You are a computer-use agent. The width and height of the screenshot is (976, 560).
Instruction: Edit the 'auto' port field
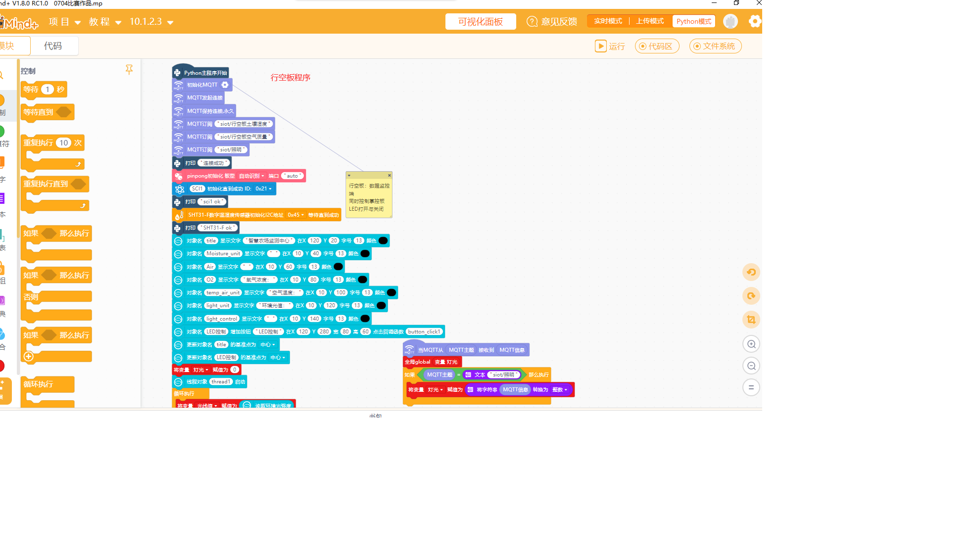point(293,176)
